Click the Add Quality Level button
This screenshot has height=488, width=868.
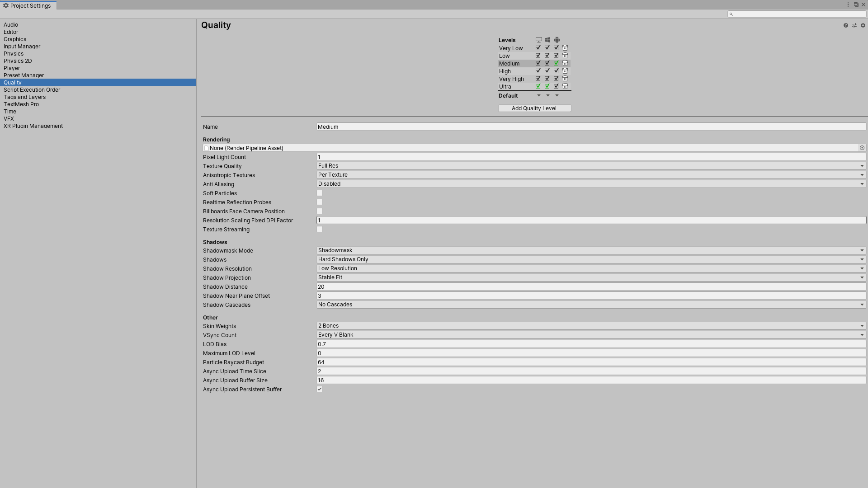coord(534,108)
